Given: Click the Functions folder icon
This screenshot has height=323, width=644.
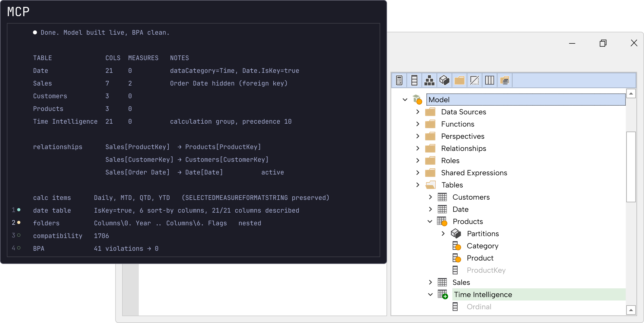Looking at the screenshot, I should coord(430,124).
